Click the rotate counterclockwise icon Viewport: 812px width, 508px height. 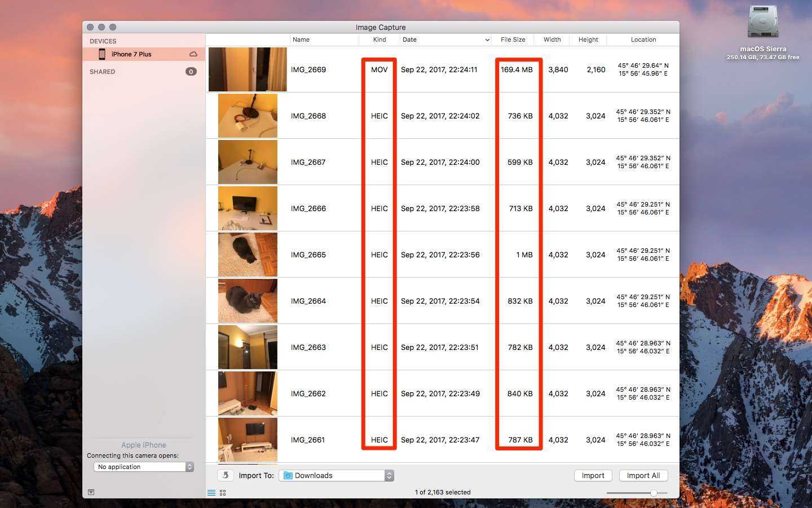pos(226,475)
